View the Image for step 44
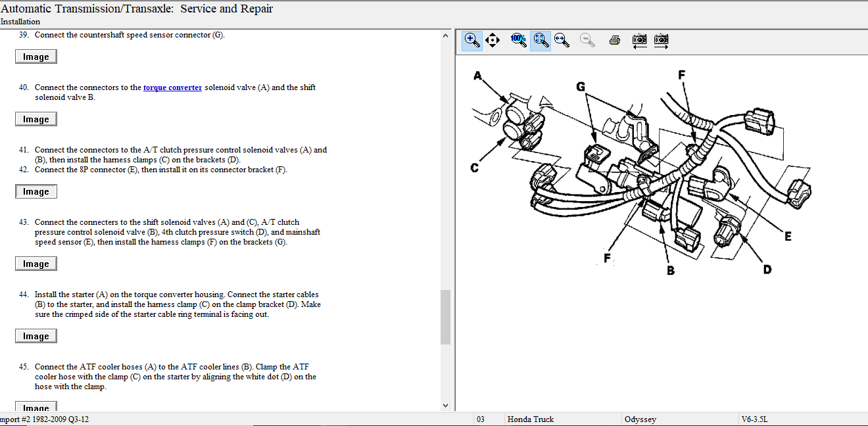 point(36,337)
